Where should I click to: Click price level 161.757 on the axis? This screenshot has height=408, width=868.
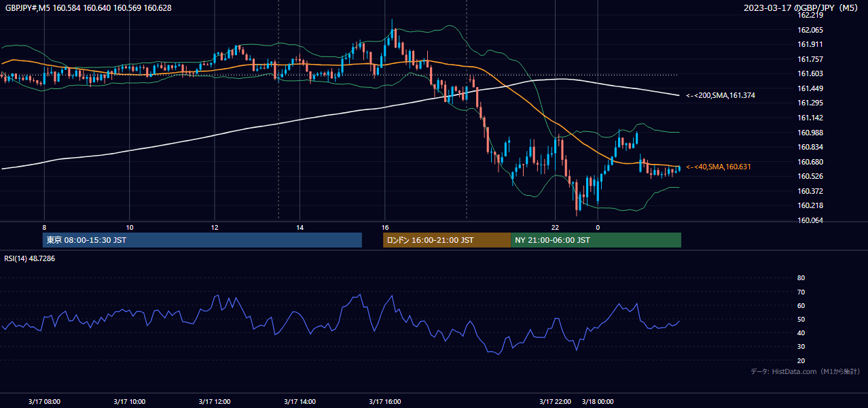[x=810, y=59]
